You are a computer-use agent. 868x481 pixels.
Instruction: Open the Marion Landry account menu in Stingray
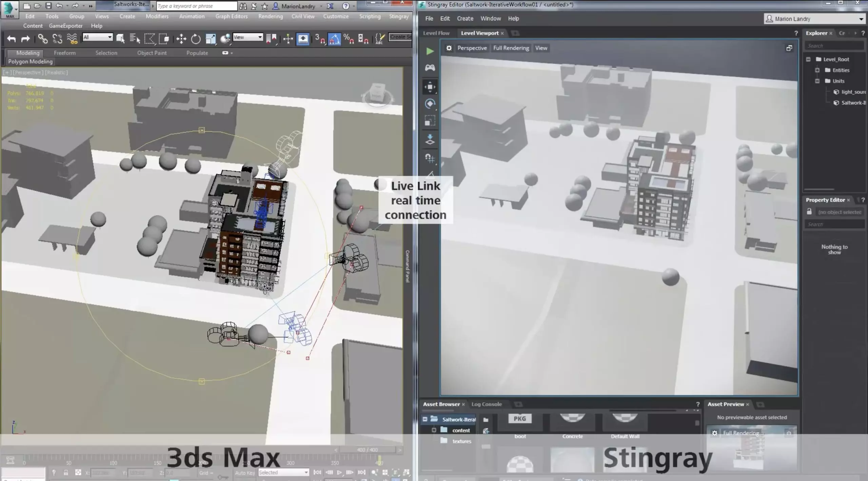814,19
